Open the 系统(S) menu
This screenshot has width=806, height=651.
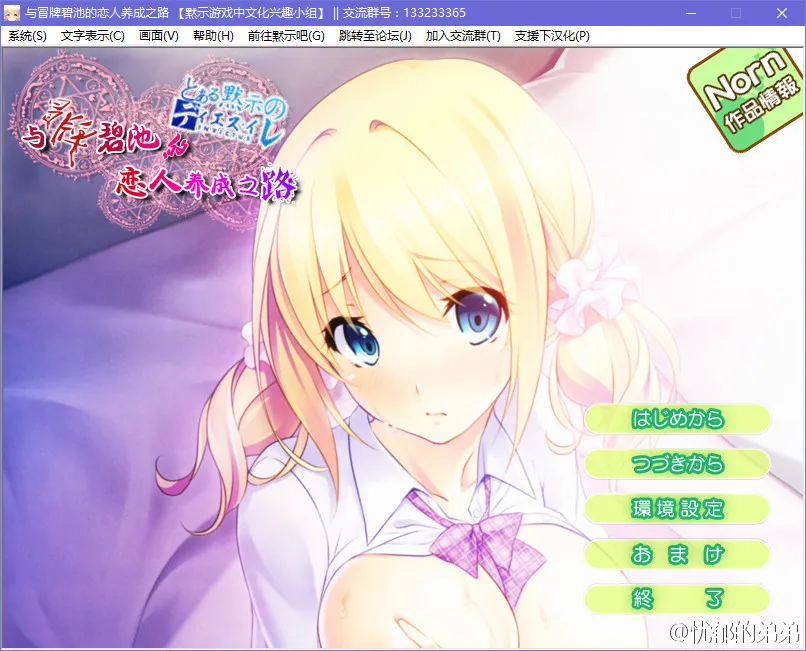27,36
